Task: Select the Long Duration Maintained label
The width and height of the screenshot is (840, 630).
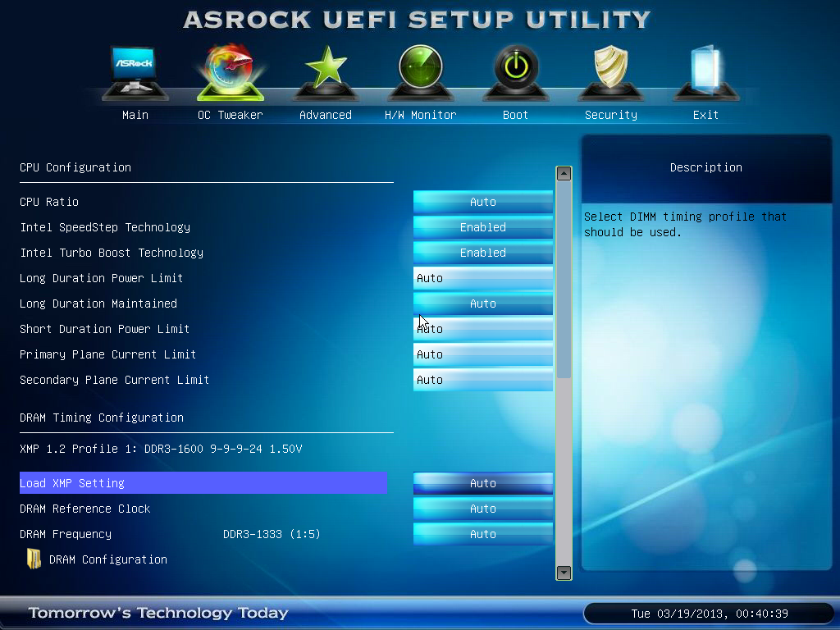Action: click(98, 304)
